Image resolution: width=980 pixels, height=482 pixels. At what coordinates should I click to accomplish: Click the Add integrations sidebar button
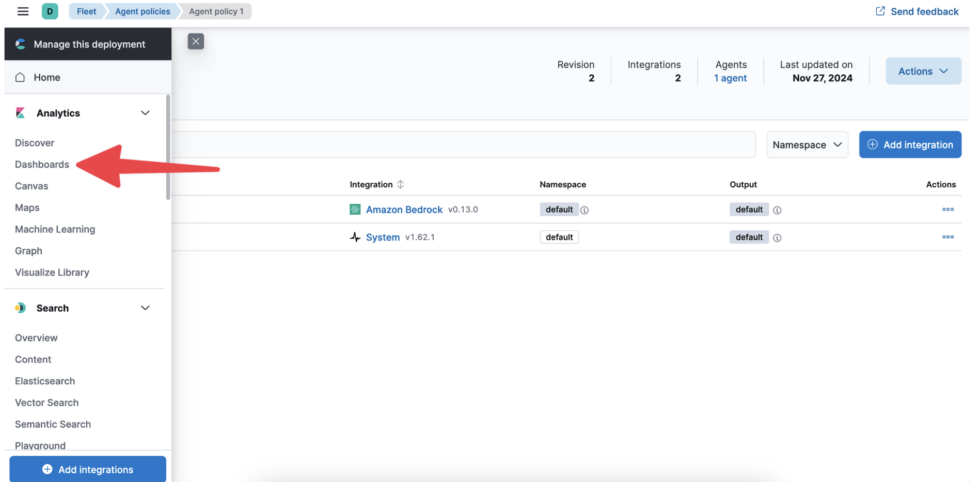[88, 469]
